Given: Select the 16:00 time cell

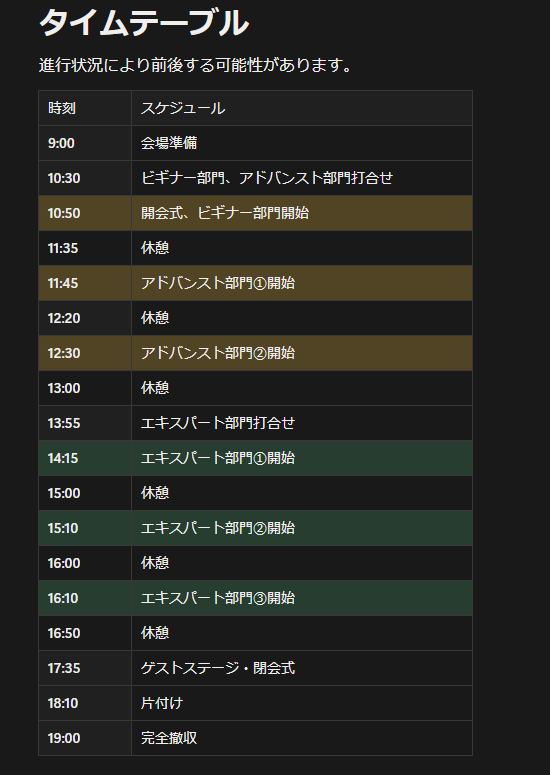Looking at the screenshot, I should click(85, 563).
